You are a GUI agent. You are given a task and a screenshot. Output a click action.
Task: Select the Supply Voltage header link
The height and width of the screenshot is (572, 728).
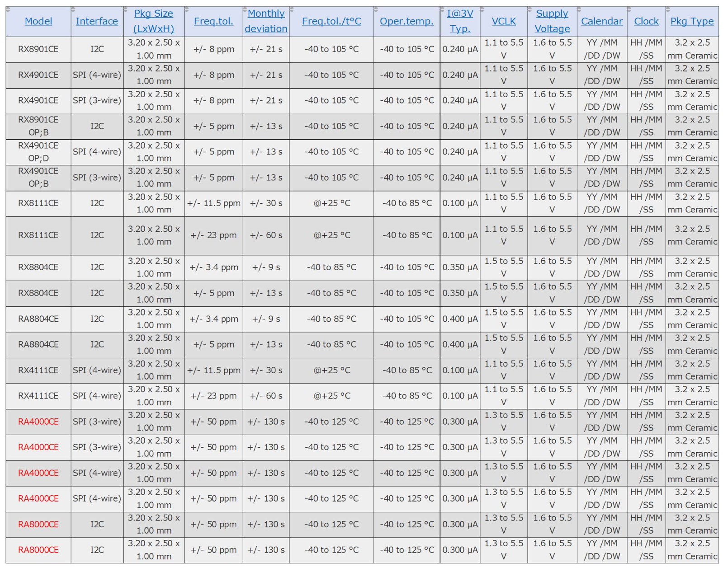tap(552, 21)
